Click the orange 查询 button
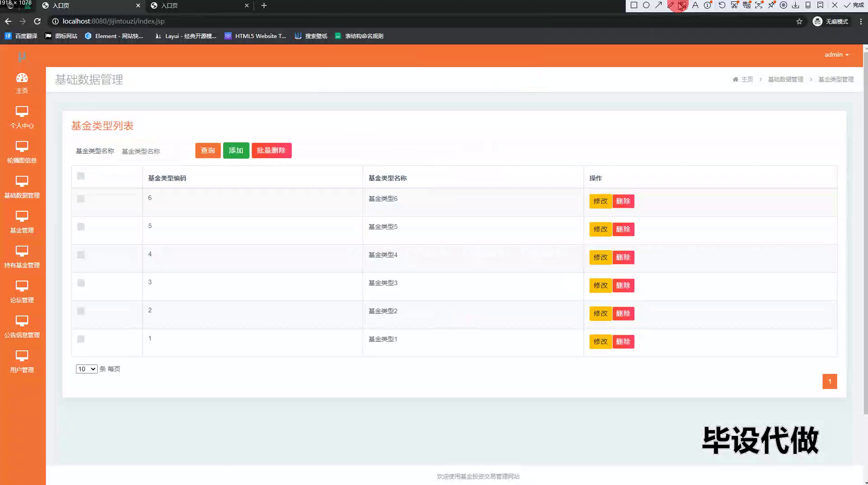Image resolution: width=868 pixels, height=485 pixels. pos(208,151)
